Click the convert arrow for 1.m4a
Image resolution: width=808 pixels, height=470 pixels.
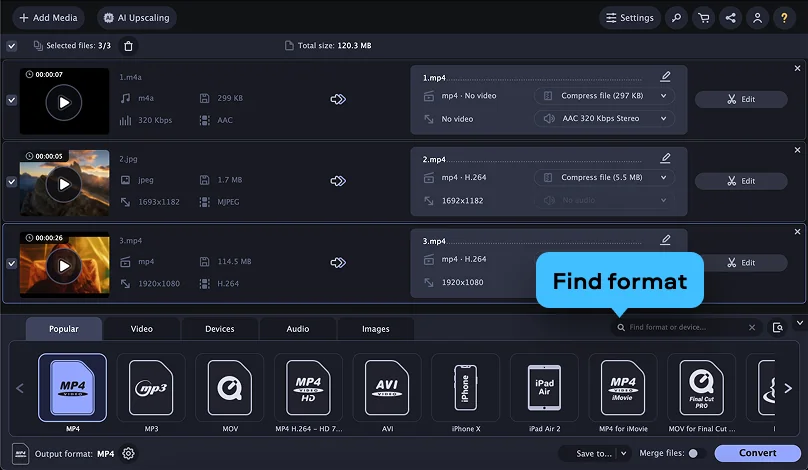click(x=338, y=99)
